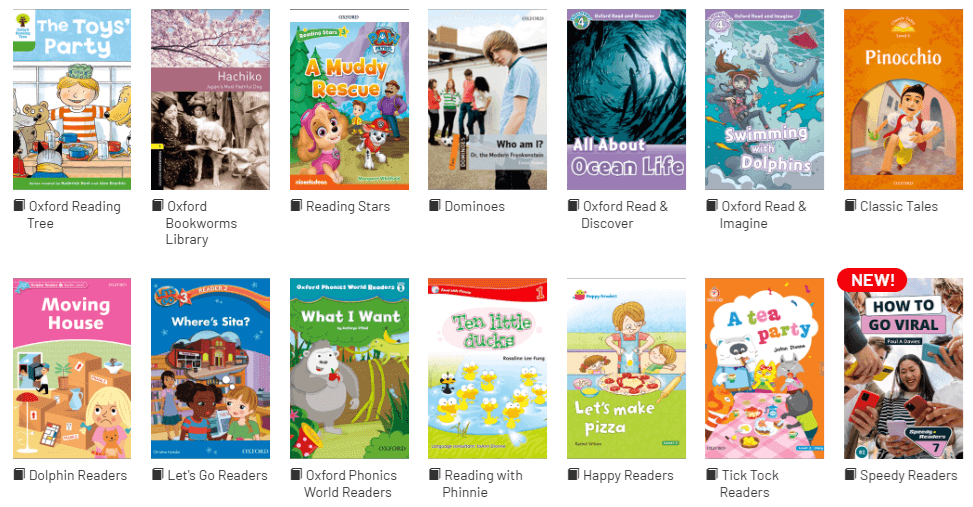This screenshot has width=973, height=507.
Task: Click the book icon beside Speedy Readers
Action: [x=851, y=475]
